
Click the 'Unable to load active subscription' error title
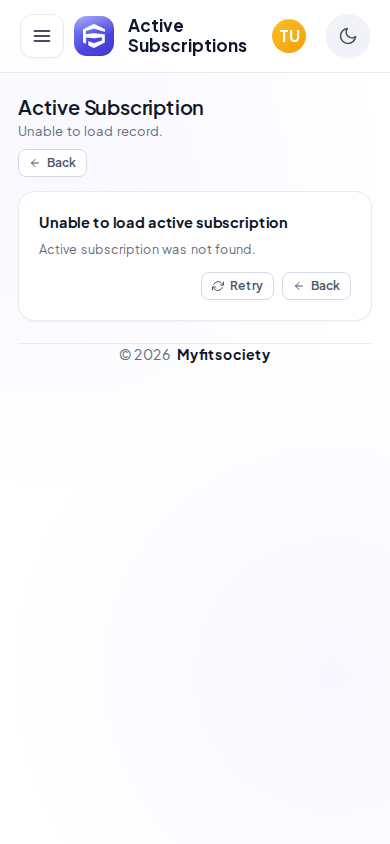(163, 223)
